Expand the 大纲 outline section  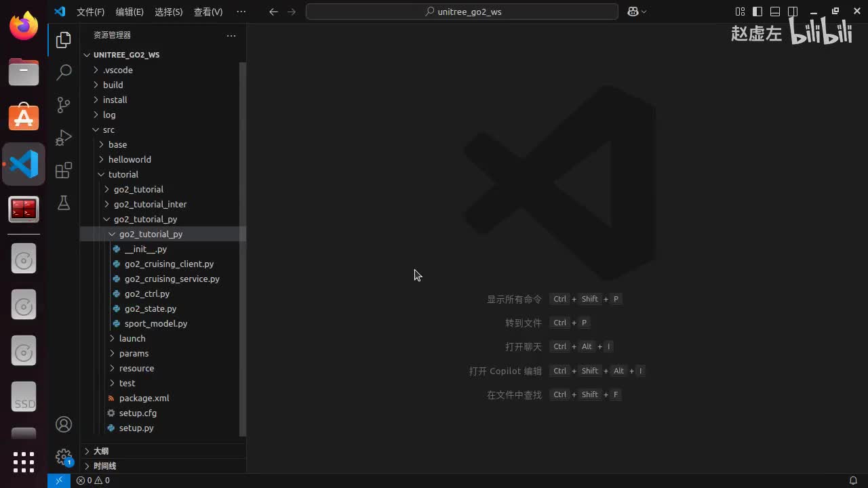tap(163, 451)
